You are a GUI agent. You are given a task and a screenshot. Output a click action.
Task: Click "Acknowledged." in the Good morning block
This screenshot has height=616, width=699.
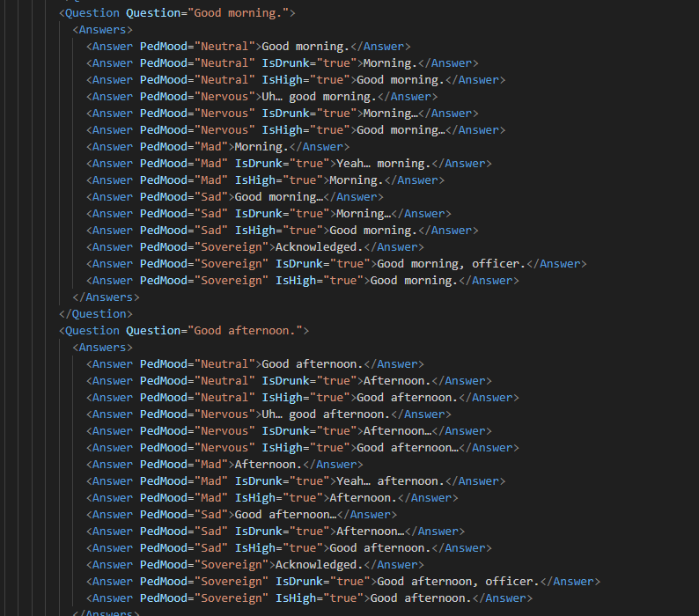point(319,247)
